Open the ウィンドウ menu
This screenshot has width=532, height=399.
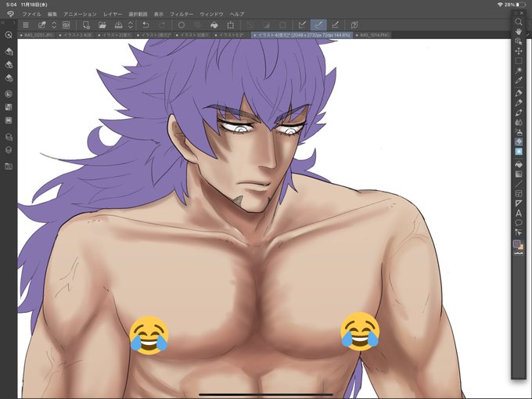[x=211, y=14]
